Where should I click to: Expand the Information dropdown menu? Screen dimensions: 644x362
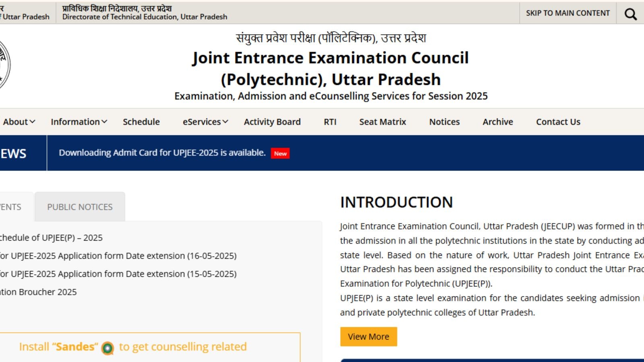pos(79,122)
